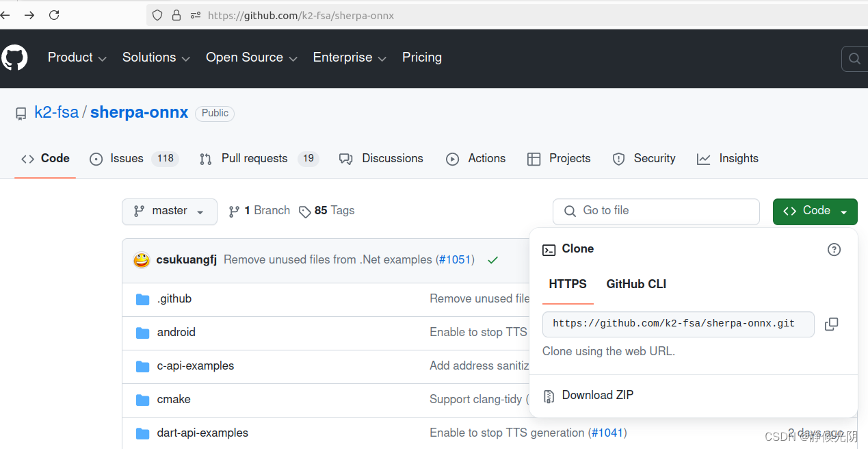This screenshot has height=449, width=868.
Task: View the 85 Tags link
Action: coord(327,211)
